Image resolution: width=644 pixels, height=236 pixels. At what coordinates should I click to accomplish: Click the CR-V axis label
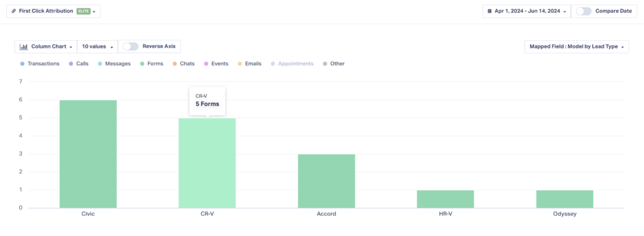[x=207, y=214]
